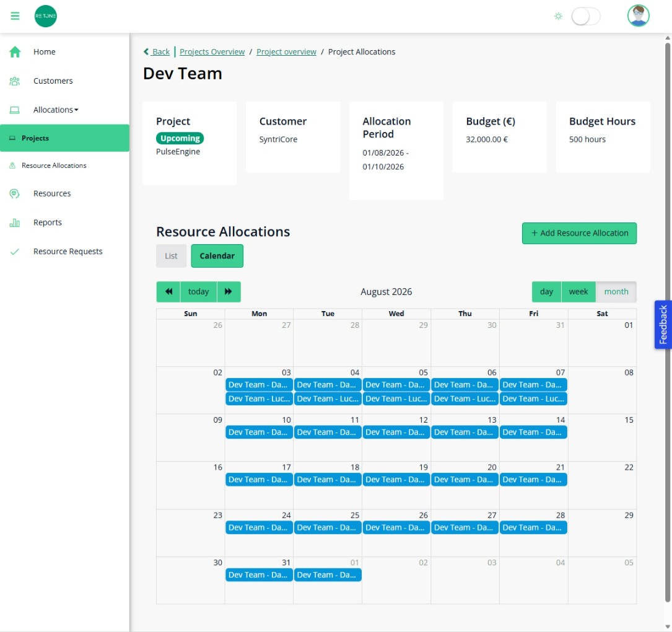Screen dimensions: 672x632
Task: Switch to the Calendar view tab
Action: pyautogui.click(x=217, y=256)
